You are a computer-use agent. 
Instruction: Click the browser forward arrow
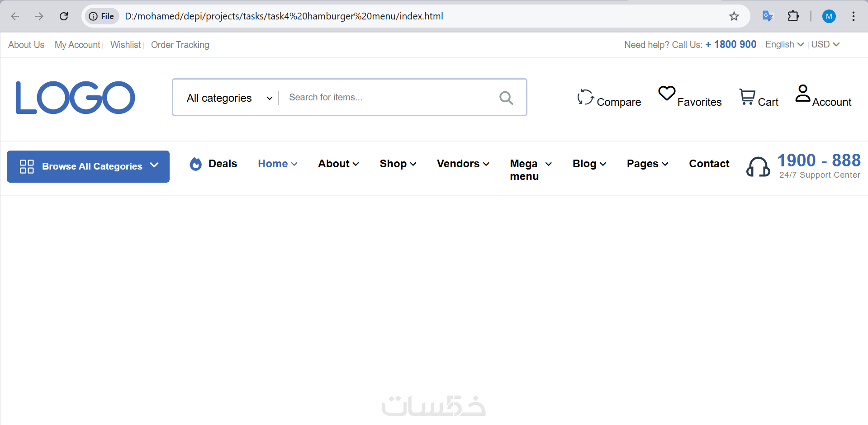pos(39,16)
